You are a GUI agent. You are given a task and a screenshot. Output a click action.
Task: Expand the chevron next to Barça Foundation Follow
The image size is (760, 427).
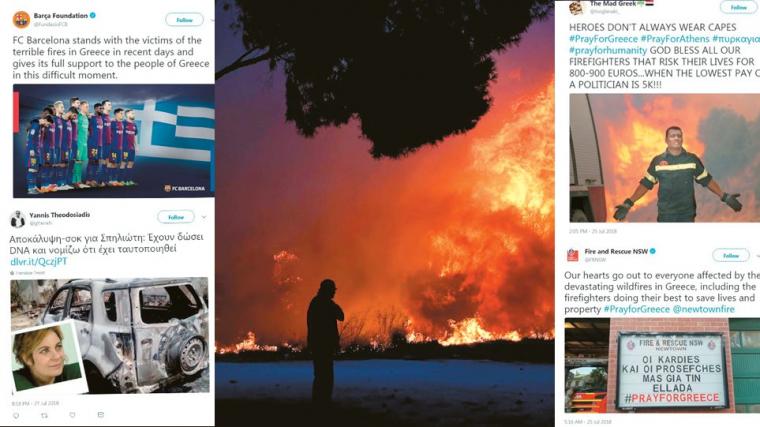point(212,20)
